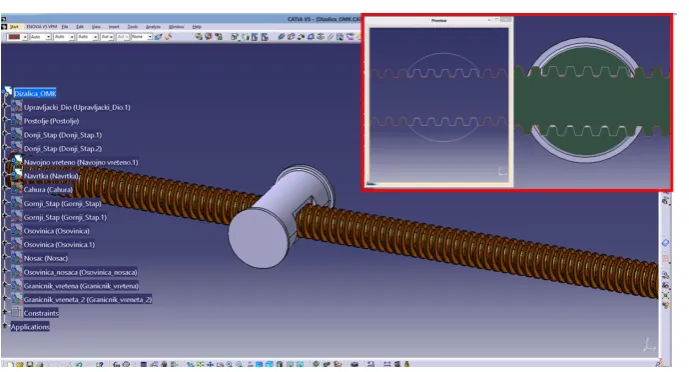The width and height of the screenshot is (689, 372).
Task: Expand the Postolje tree node
Action: coord(5,119)
